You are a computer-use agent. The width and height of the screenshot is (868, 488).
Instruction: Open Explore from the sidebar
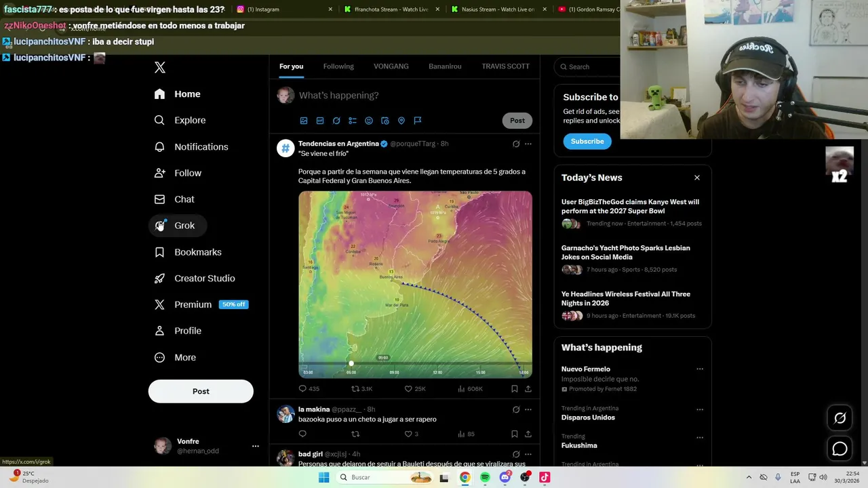[x=180, y=120]
